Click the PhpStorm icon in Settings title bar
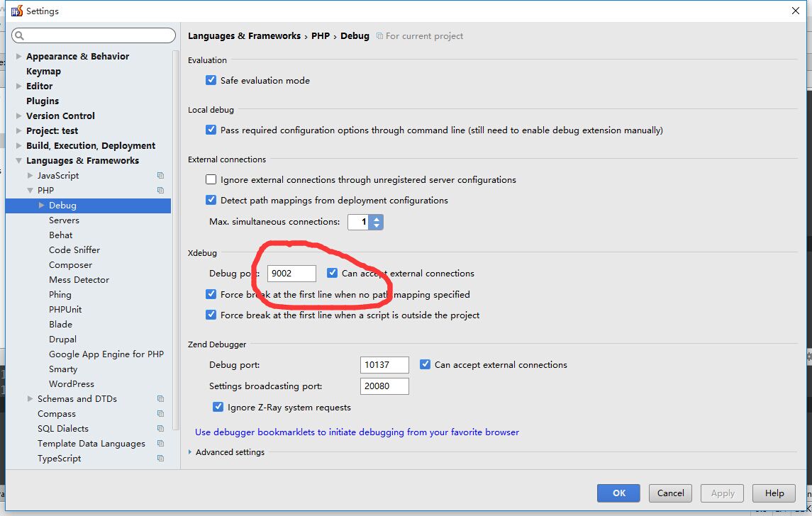The width and height of the screenshot is (812, 516). 17,11
